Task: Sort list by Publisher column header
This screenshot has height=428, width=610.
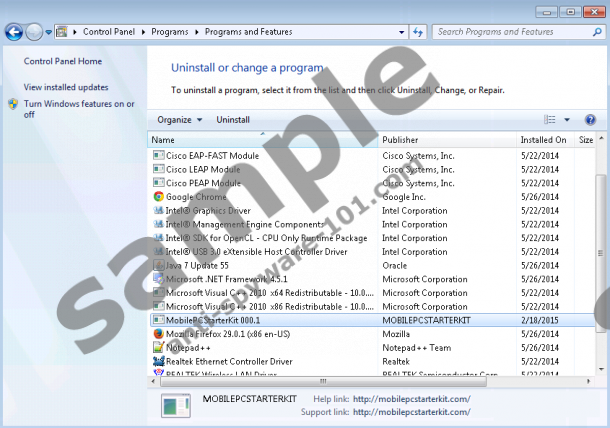Action: (x=400, y=140)
